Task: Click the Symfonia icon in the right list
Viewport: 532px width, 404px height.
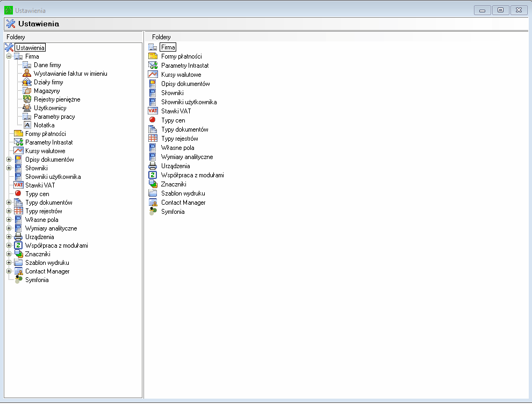Action: coord(153,212)
